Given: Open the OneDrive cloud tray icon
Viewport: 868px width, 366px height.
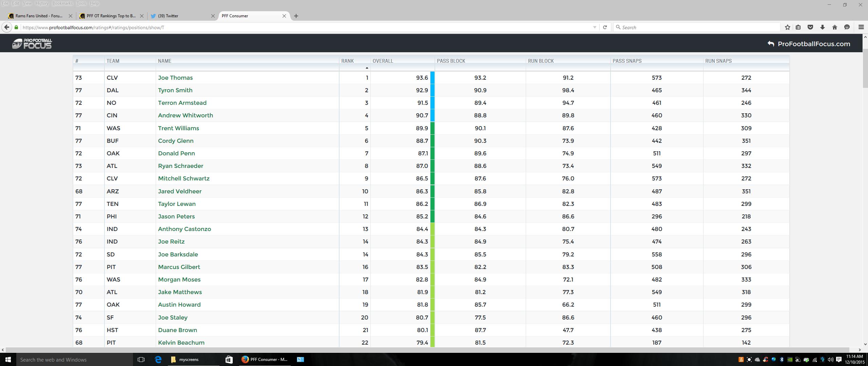Looking at the screenshot, I should (x=757, y=360).
